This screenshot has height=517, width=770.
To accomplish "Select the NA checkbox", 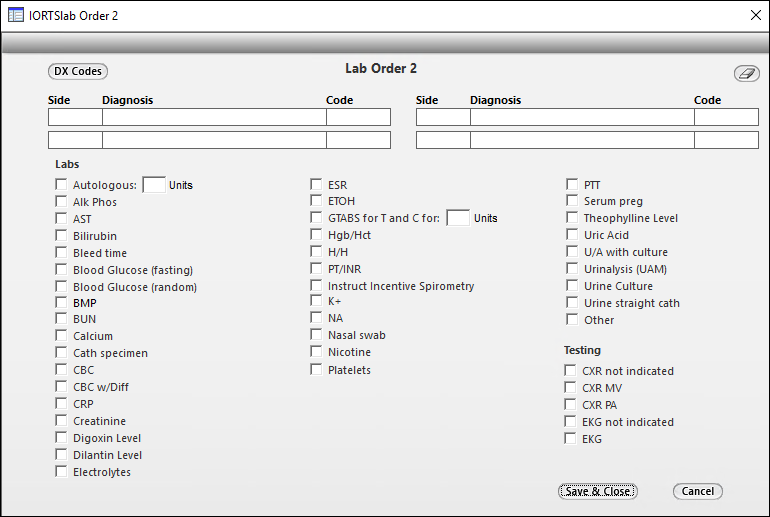I will pos(316,318).
